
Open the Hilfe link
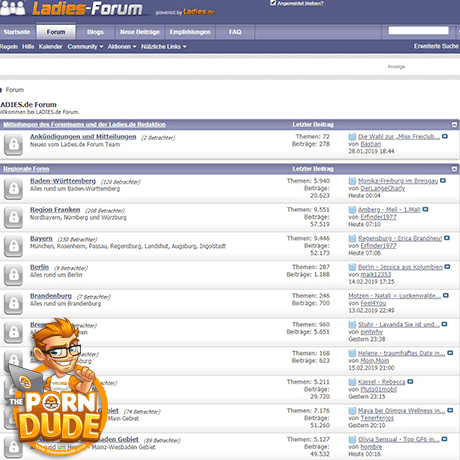click(28, 47)
